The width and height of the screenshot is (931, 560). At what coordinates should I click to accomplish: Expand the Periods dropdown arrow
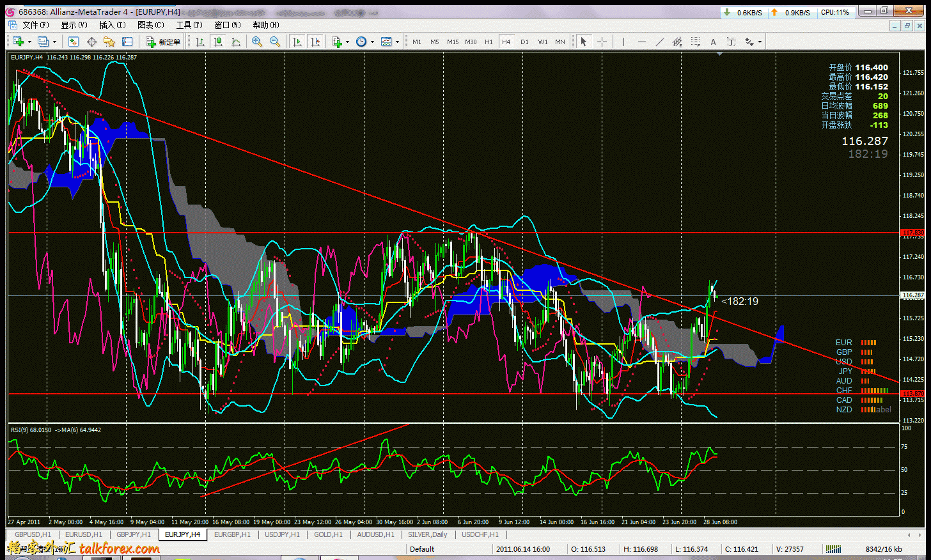tap(372, 42)
